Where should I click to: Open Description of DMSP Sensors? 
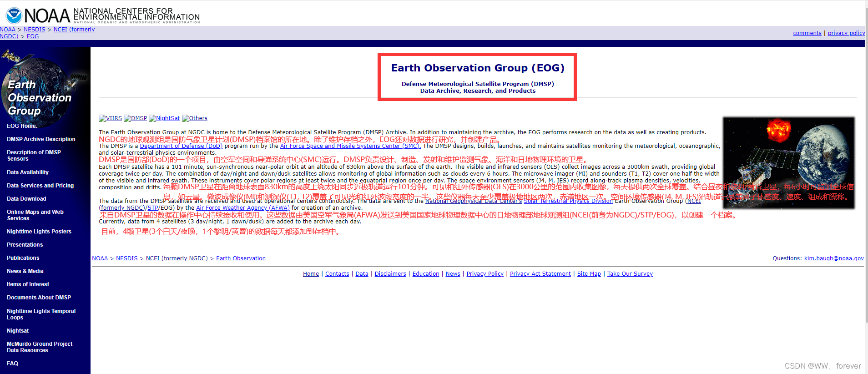click(34, 156)
